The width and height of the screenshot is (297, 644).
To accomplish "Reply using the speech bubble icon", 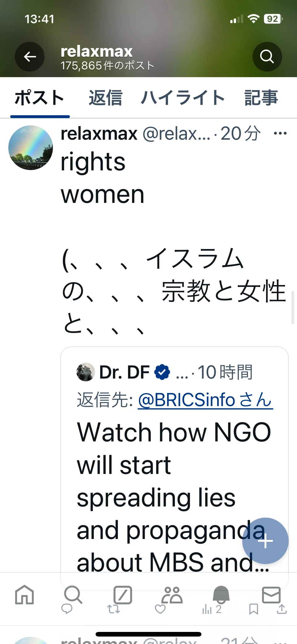I will pos(67,609).
